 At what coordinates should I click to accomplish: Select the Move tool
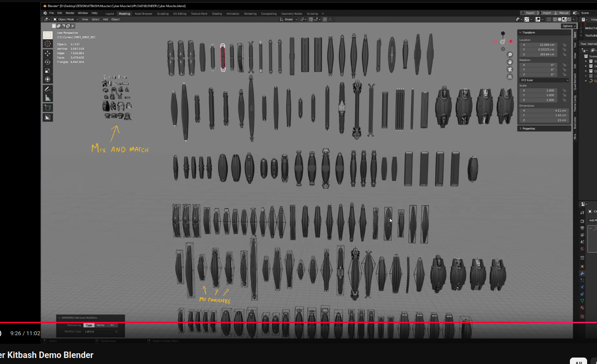point(47,53)
